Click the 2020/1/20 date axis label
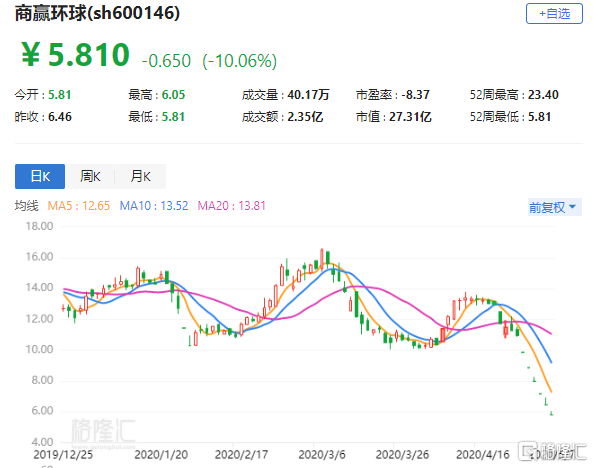 [x=161, y=454]
